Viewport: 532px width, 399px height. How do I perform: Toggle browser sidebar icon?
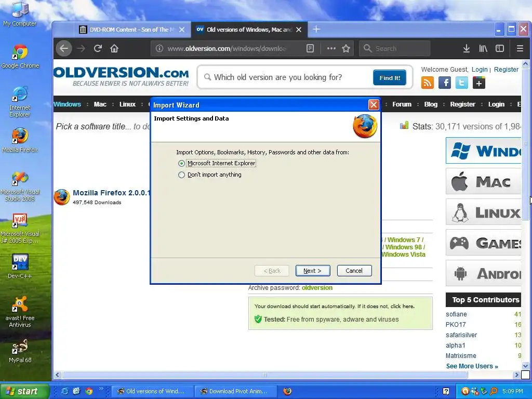(x=500, y=48)
